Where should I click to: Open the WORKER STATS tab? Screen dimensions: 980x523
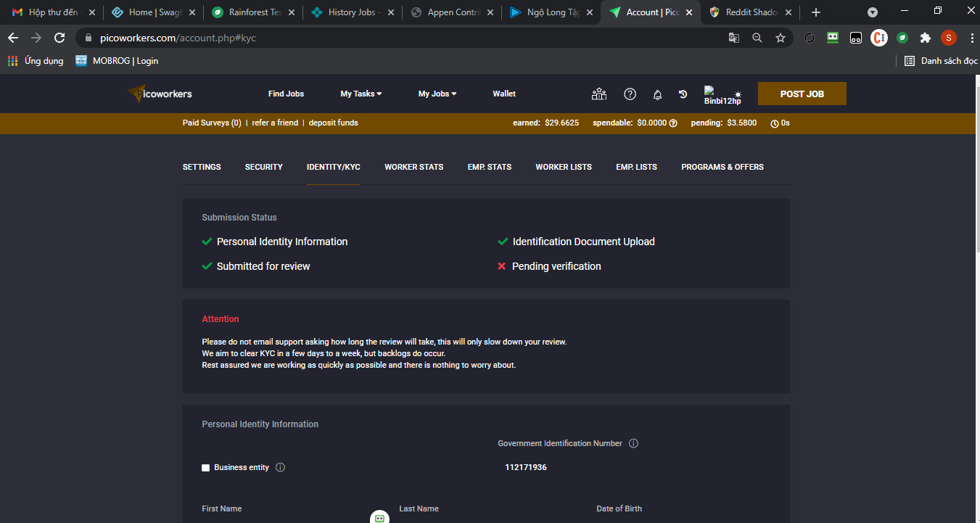click(413, 167)
